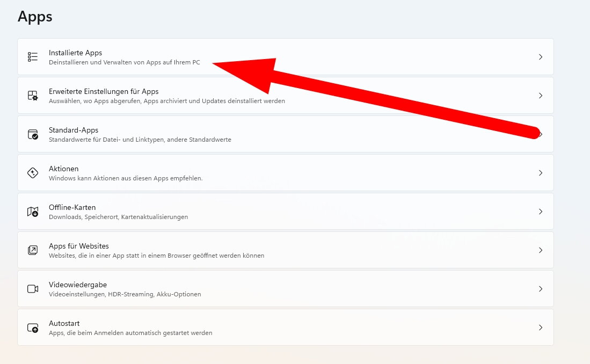This screenshot has width=590, height=364.
Task: Expand Erweiterte Einstellungen für Apps chevron
Action: pyautogui.click(x=541, y=96)
